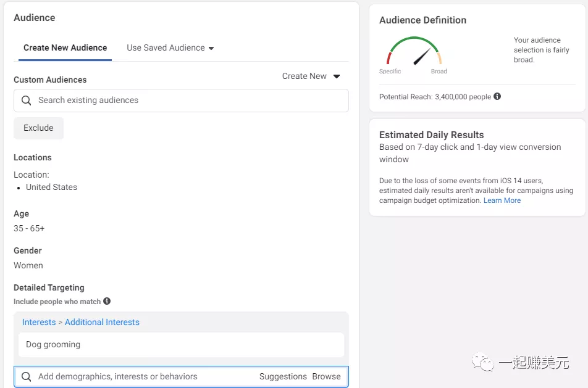Click the United States location entry
Screen dimensions: 588x388
51,187
